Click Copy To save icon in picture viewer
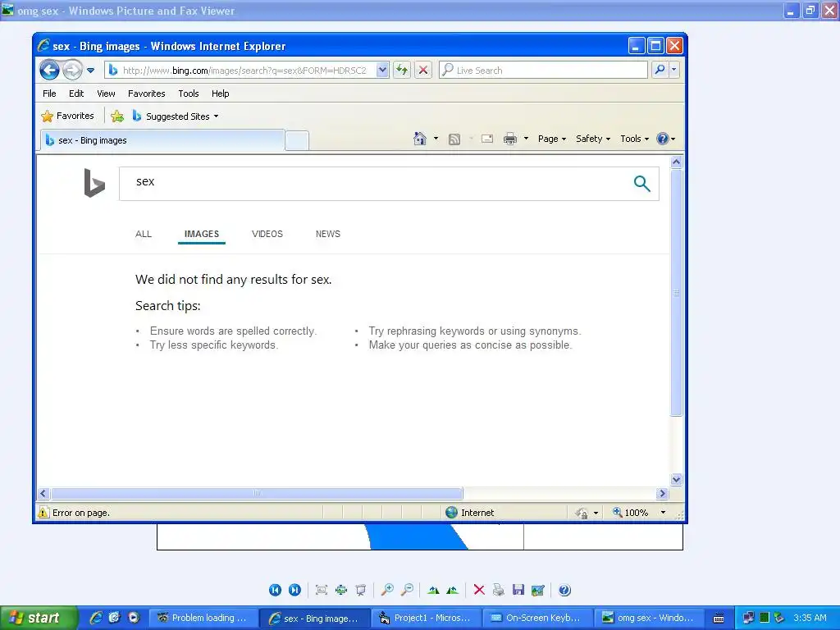 coord(518,590)
